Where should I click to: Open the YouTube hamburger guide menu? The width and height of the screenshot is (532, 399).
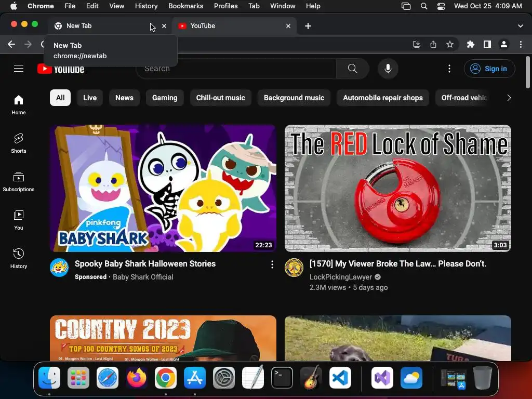[19, 69]
